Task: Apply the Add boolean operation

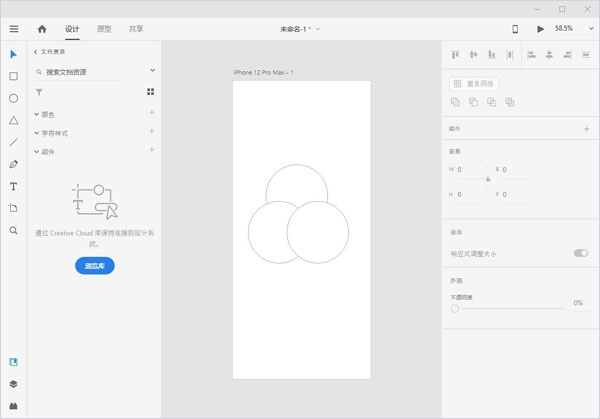Action: click(455, 102)
